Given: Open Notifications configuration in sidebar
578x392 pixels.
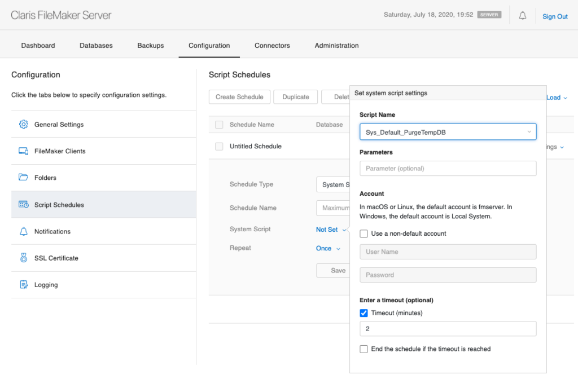Looking at the screenshot, I should 104,231.
